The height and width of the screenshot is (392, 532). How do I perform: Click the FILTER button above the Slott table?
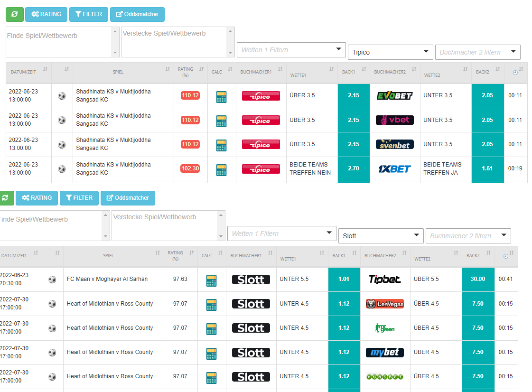[x=79, y=198]
